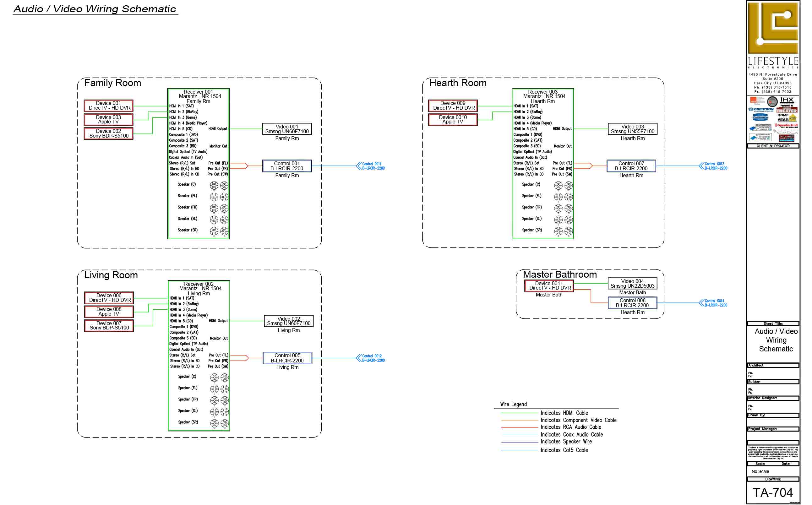Click Monitor Out label on Receiver 003
Viewport: 812px width, 505px height.
[x=563, y=146]
